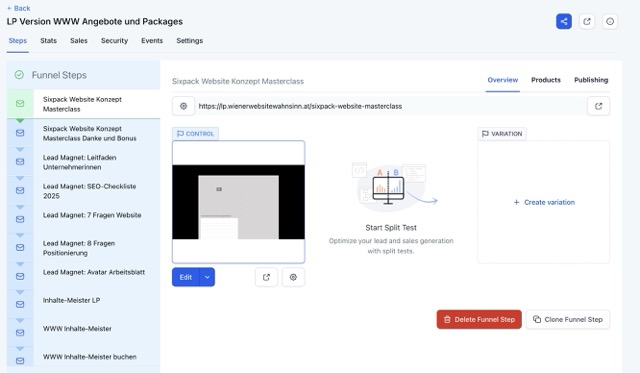Open the Settings tab
Screen dimensions: 640x373
point(190,41)
